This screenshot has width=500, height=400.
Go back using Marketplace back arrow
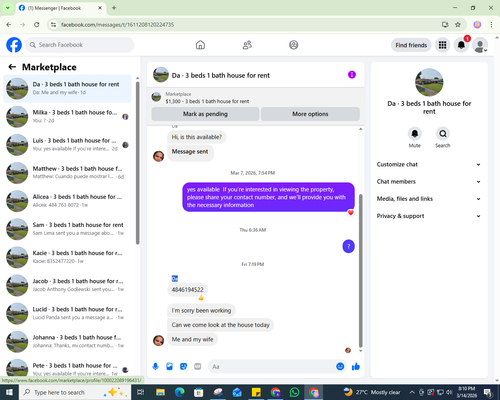click(x=12, y=67)
